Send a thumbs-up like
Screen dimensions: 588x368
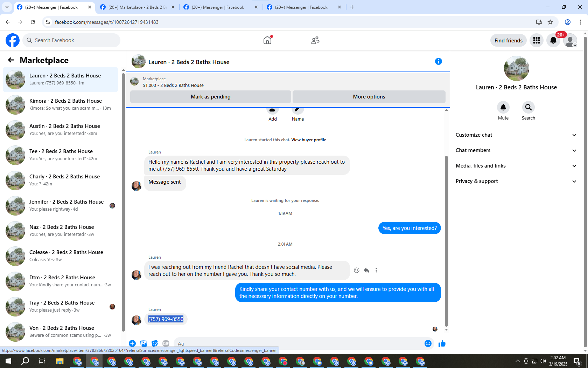pyautogui.click(x=442, y=343)
